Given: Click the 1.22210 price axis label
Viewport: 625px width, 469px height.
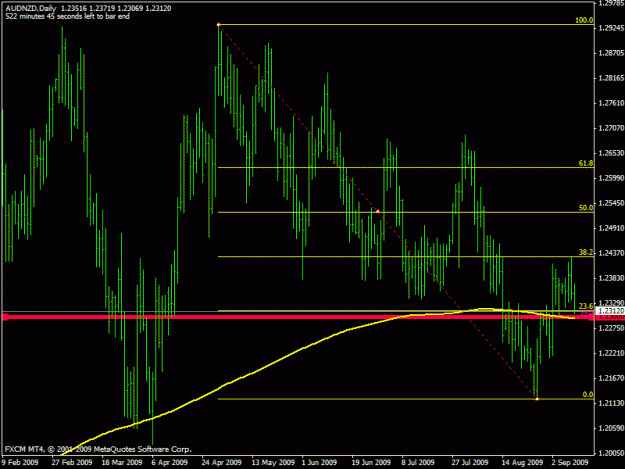Looking at the screenshot, I should coord(612,353).
